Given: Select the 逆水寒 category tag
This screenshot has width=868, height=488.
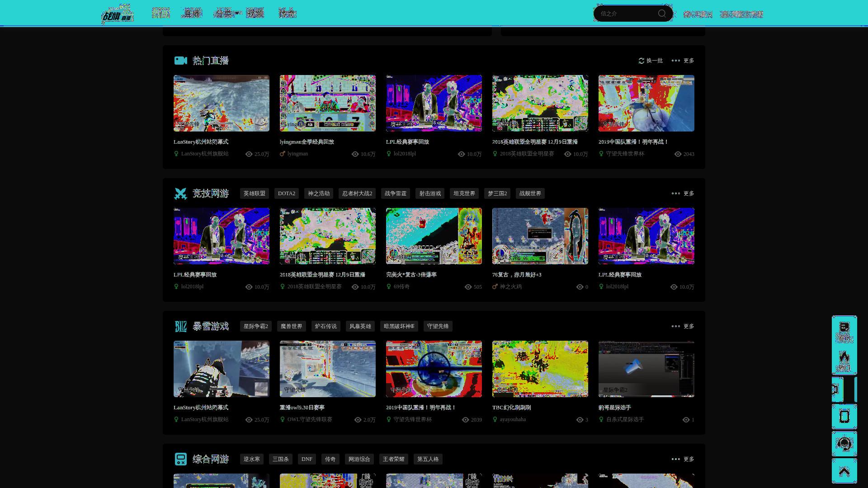Looking at the screenshot, I should 252,459.
